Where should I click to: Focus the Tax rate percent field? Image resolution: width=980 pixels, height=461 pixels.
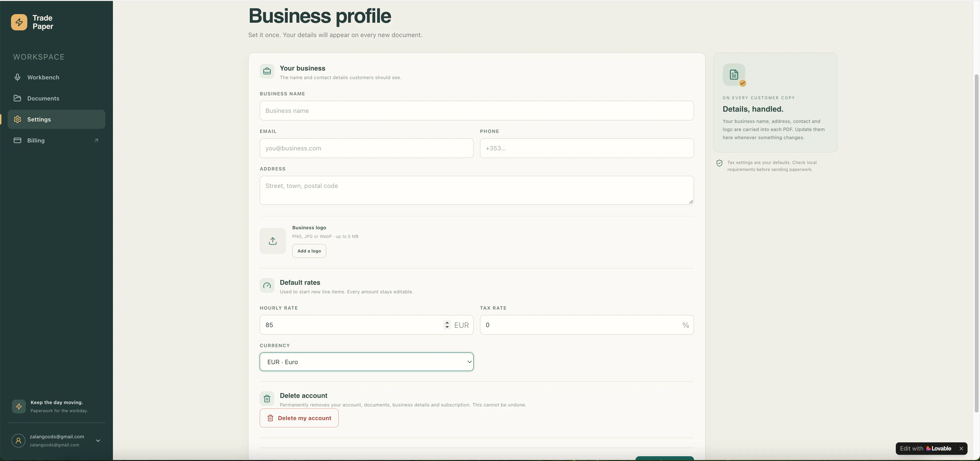[587, 325]
